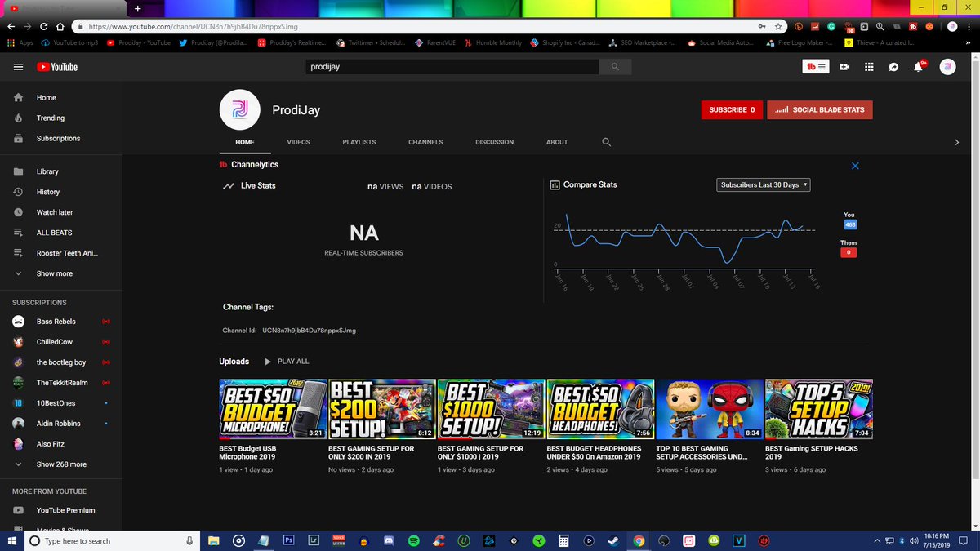Open the YouTube hamburger guide menu
Viewport: 980px width, 551px height.
pyautogui.click(x=18, y=67)
